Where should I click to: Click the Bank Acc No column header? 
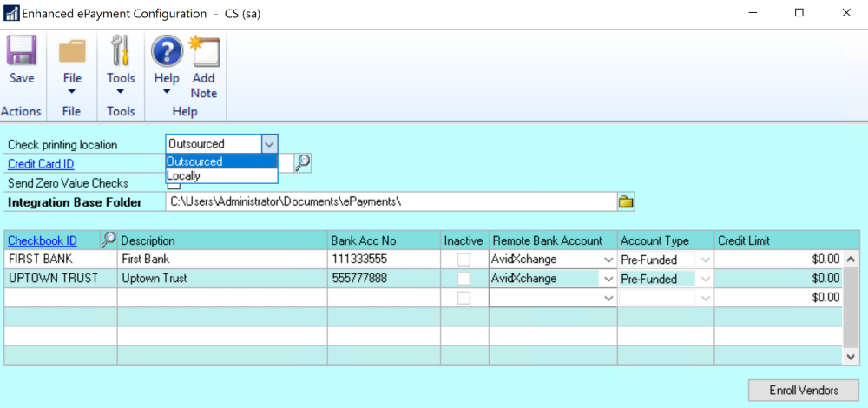[x=385, y=240]
